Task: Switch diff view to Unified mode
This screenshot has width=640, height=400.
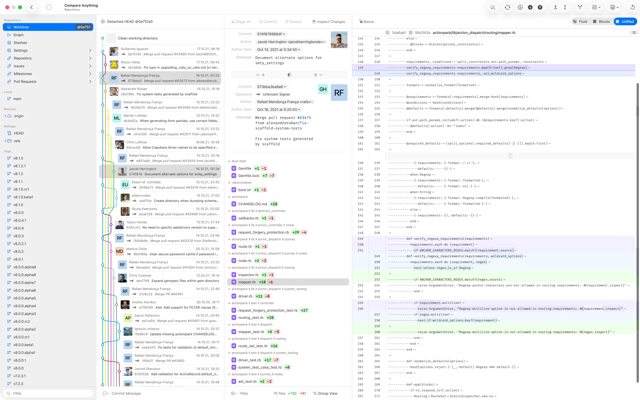Action: click(x=625, y=22)
